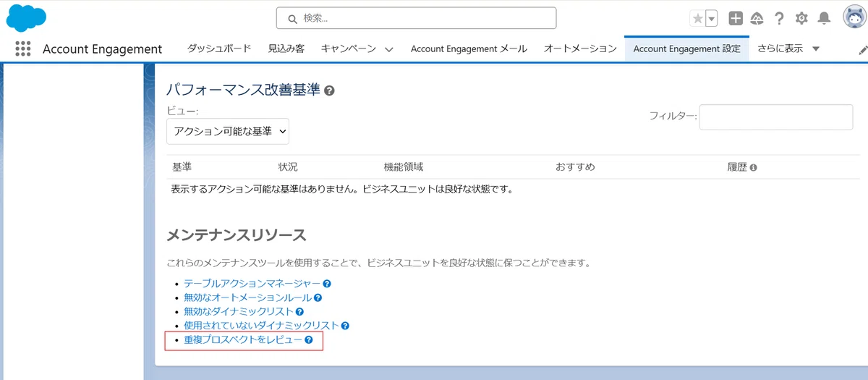Open the Salesforce help question mark
Viewport: 868px width, 380px height.
tap(779, 19)
